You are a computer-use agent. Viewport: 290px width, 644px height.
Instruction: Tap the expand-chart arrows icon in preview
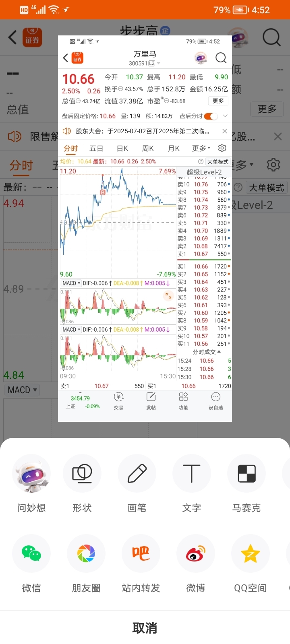tap(169, 296)
